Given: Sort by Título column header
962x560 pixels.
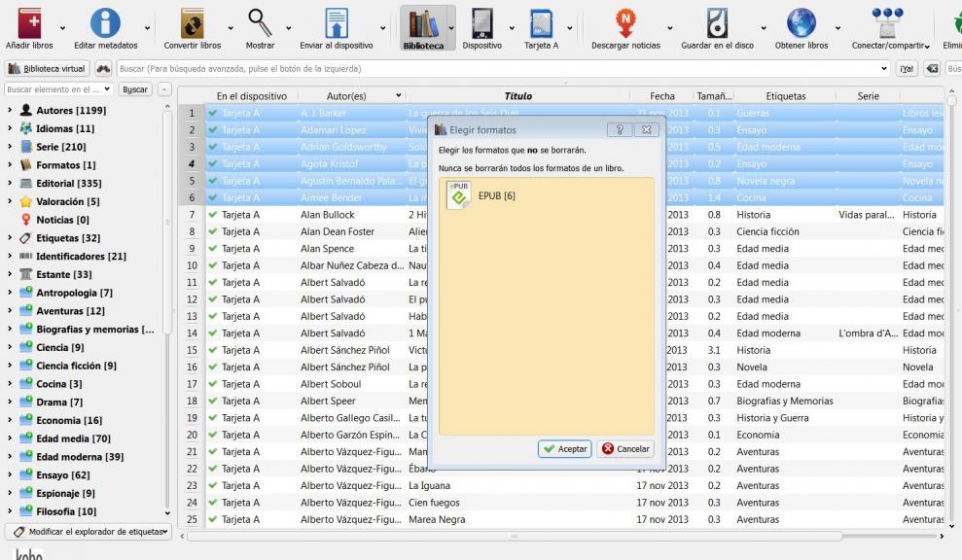Looking at the screenshot, I should pyautogui.click(x=517, y=95).
